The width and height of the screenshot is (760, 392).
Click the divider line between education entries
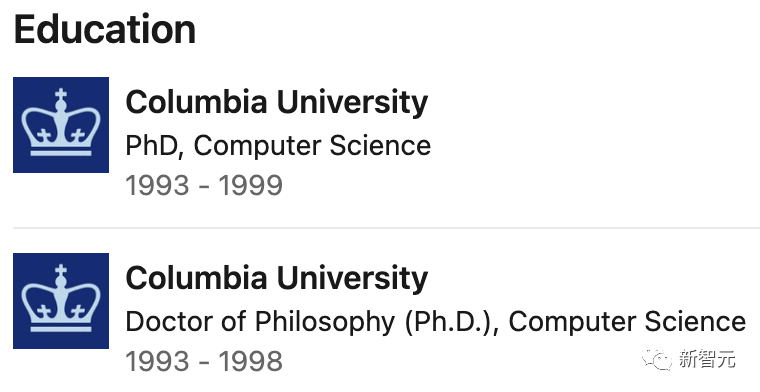386,227
